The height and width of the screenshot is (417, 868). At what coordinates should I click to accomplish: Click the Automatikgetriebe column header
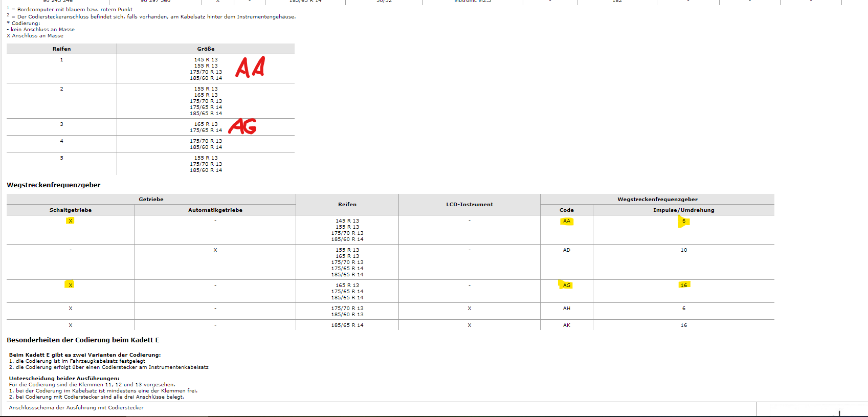[215, 210]
